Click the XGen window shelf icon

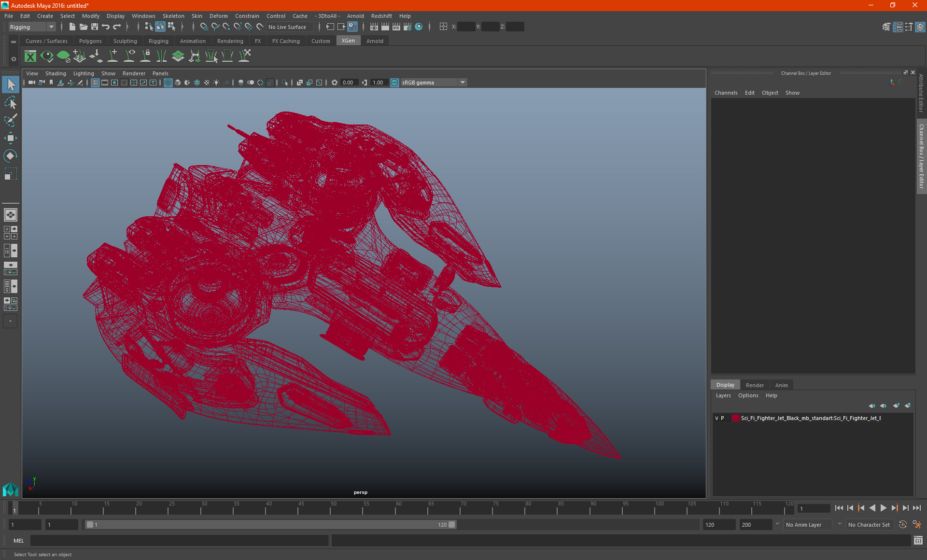pyautogui.click(x=30, y=56)
